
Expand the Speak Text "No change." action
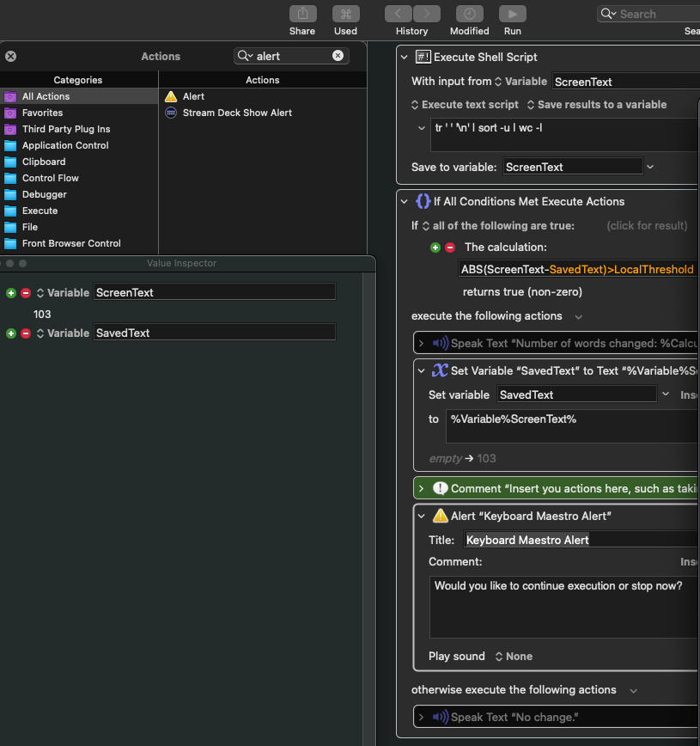421,717
